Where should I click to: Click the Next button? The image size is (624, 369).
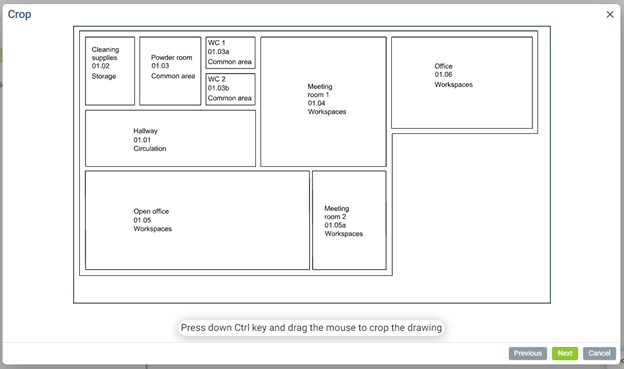click(x=565, y=353)
